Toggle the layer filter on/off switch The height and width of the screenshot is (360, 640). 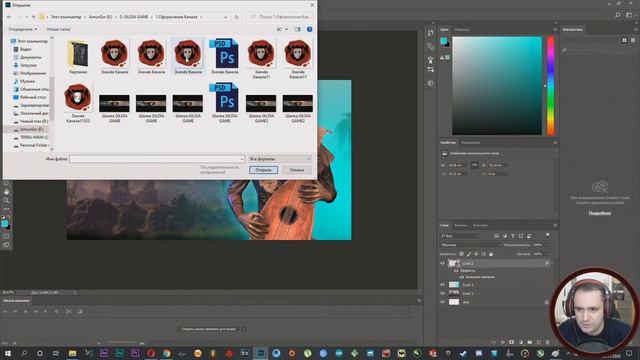547,235
